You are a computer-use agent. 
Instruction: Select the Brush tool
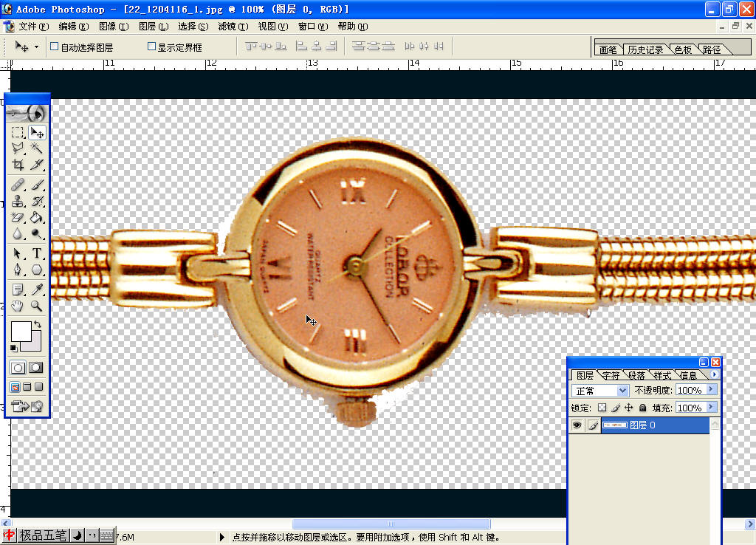(x=37, y=184)
